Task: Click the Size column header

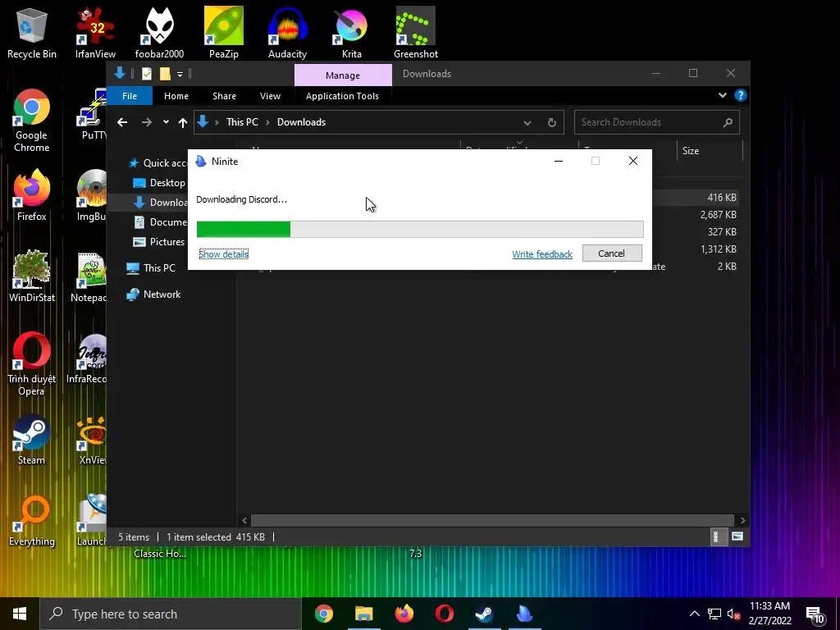Action: click(x=710, y=151)
